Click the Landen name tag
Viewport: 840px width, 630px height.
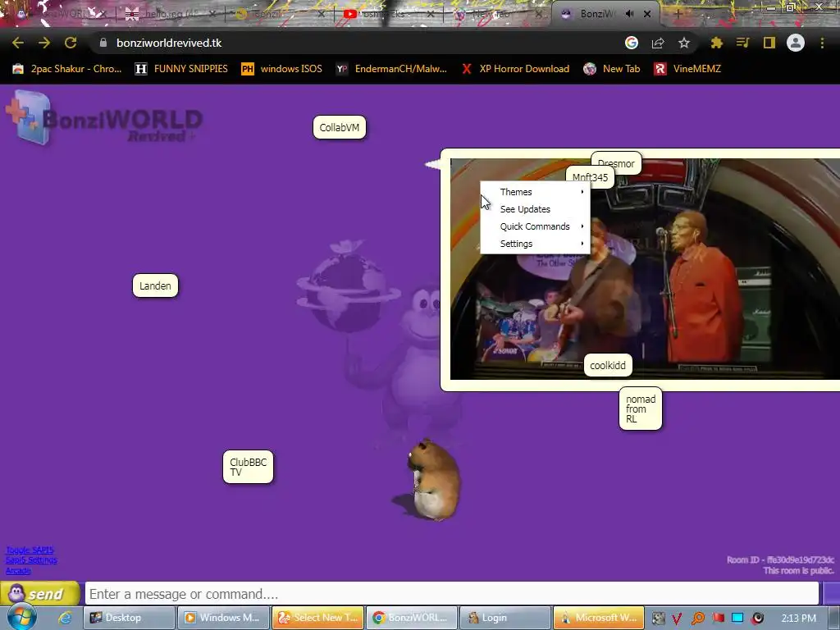pyautogui.click(x=155, y=285)
